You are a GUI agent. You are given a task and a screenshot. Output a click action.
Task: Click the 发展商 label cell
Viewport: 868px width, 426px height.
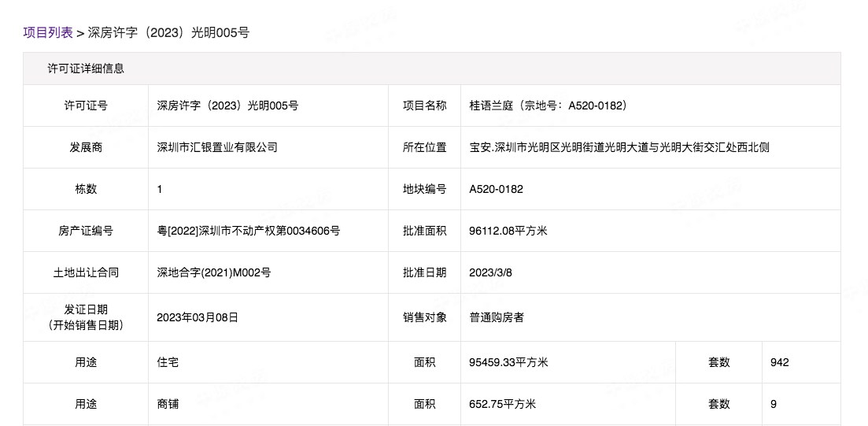pos(86,147)
